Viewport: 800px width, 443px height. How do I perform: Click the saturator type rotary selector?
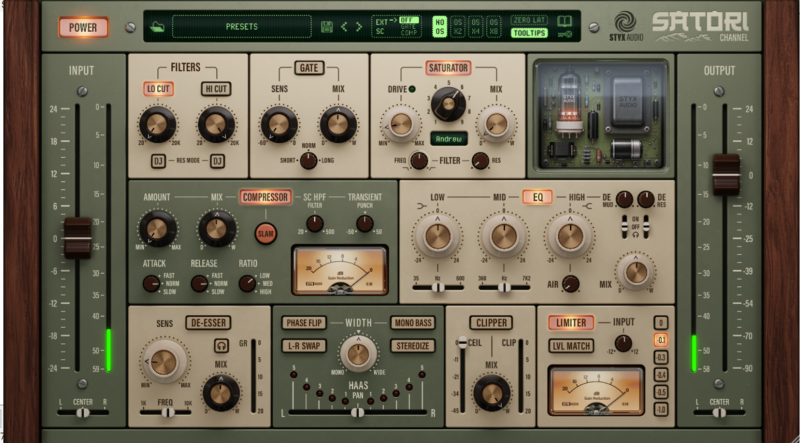(x=448, y=104)
